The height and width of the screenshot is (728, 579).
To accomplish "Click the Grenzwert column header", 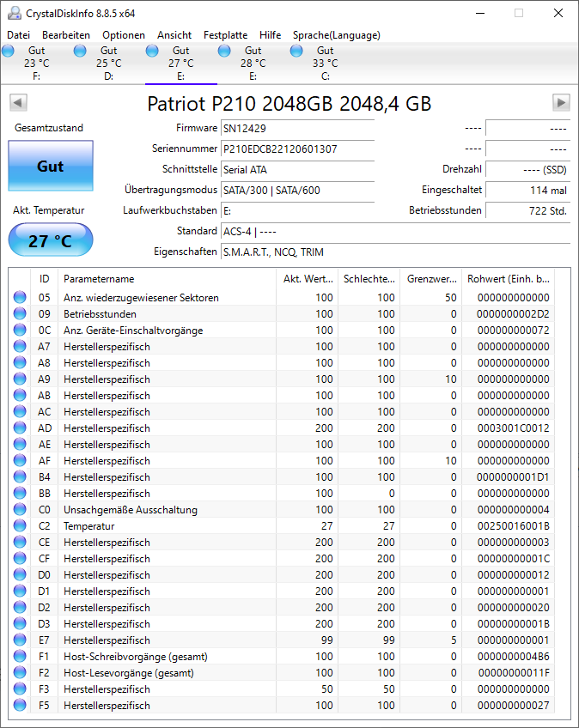I will (431, 278).
